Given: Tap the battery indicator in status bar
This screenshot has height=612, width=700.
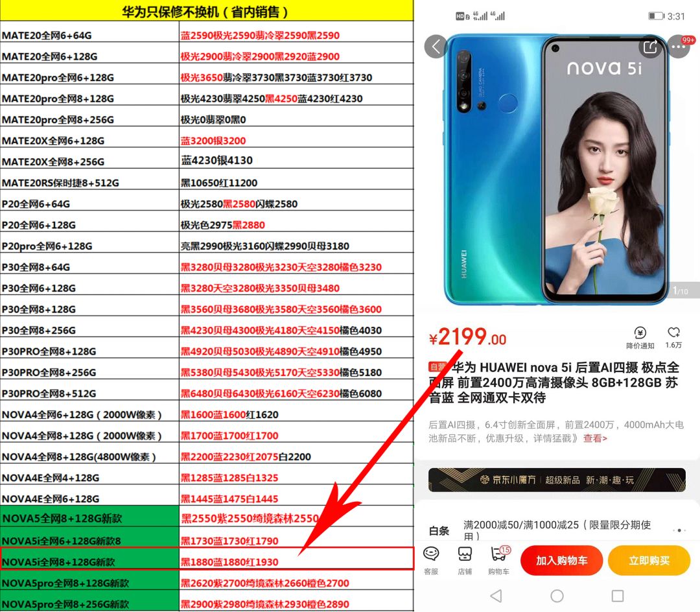Looking at the screenshot, I should 656,16.
